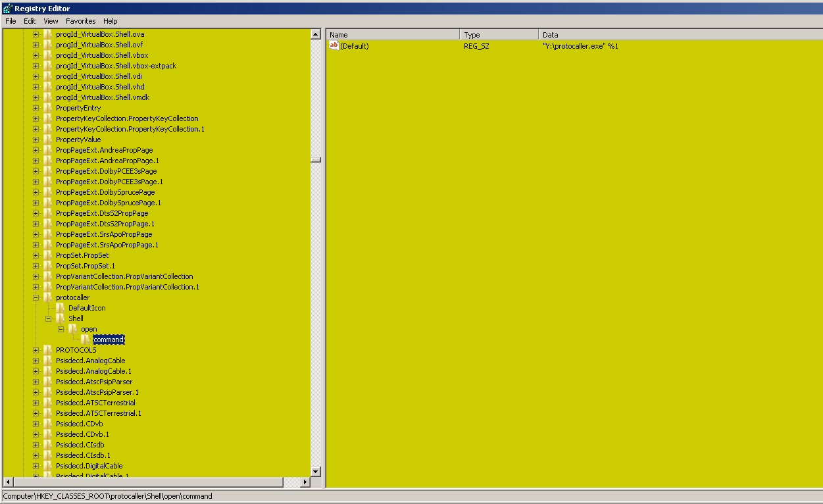Expand Psisdecd.CDvb.1 key
Screen dimensions: 823x504
click(36, 434)
